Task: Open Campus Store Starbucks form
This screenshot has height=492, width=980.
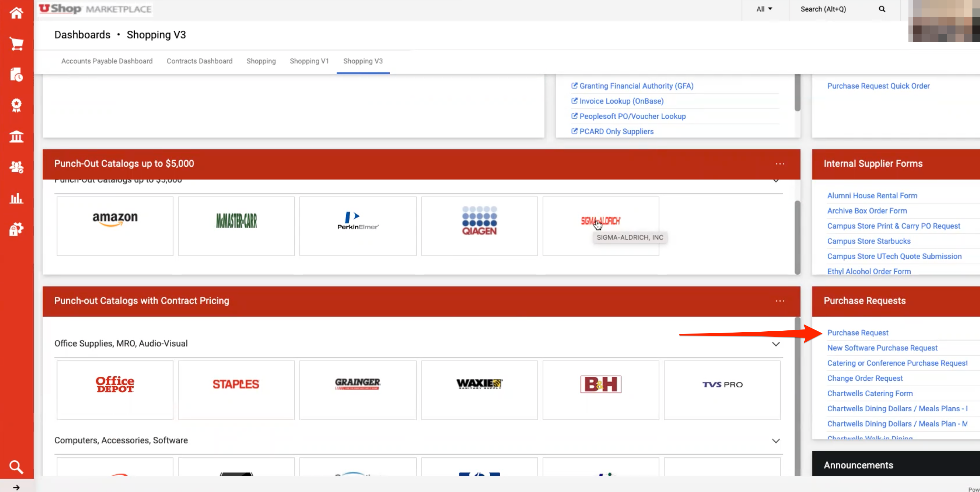Action: pos(868,241)
